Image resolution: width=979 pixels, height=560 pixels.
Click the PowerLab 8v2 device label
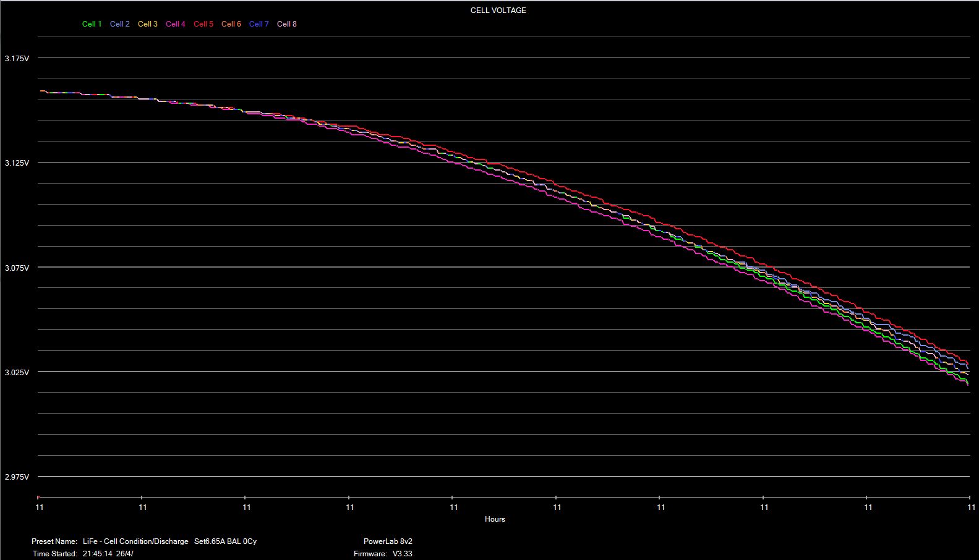[388, 541]
